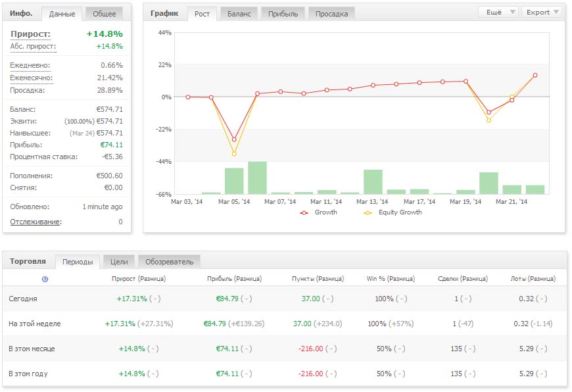Click the Отслеживание link
Screen dimensions: 572x392
[x=36, y=222]
